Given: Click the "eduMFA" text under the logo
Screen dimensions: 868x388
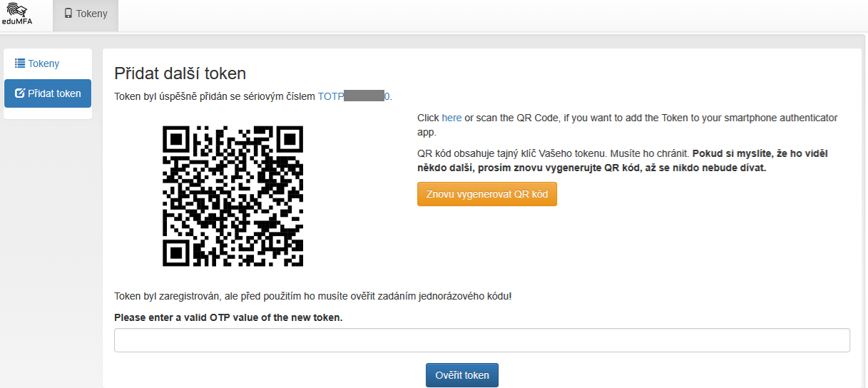Looking at the screenshot, I should pos(16,24).
